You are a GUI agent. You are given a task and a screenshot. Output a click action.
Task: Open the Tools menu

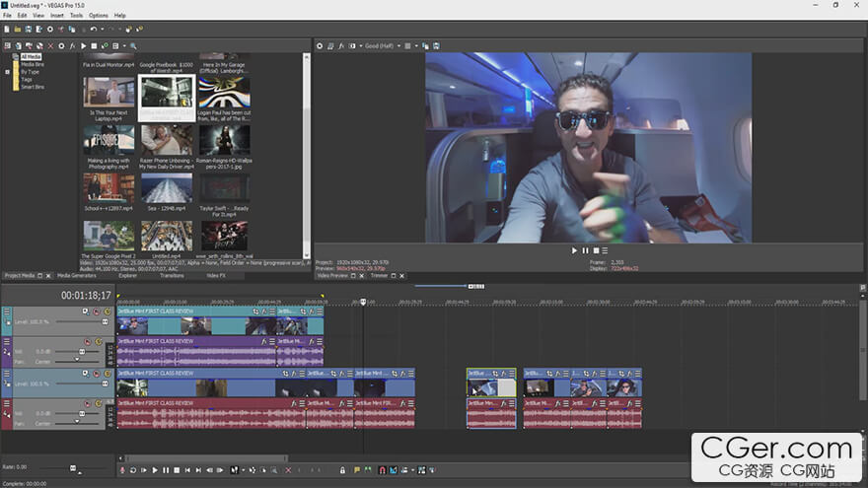76,16
